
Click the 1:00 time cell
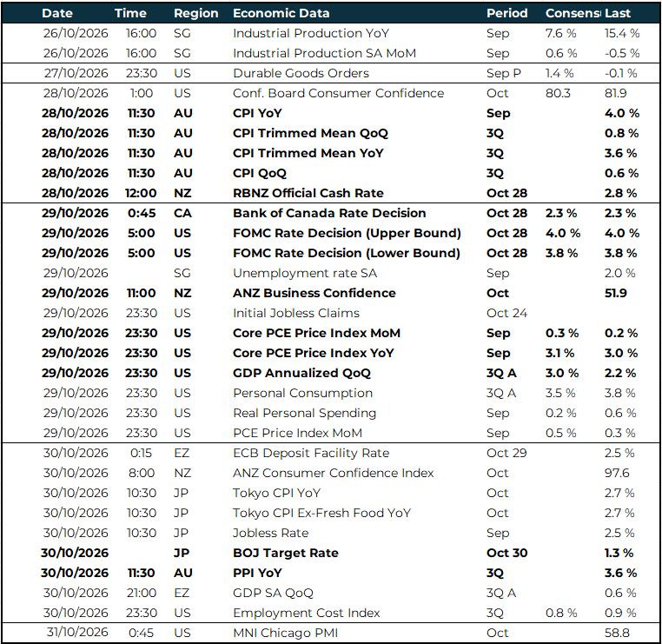click(142, 93)
